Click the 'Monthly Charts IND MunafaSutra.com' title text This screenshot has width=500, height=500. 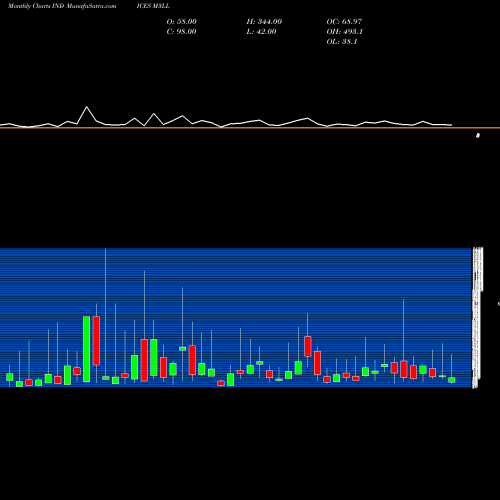tap(62, 6)
